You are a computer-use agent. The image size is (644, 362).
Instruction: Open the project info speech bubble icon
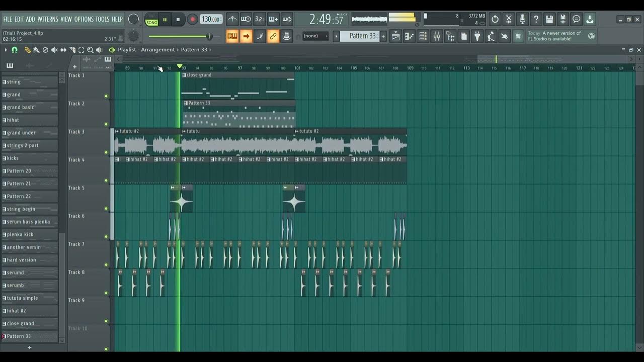[x=577, y=19]
